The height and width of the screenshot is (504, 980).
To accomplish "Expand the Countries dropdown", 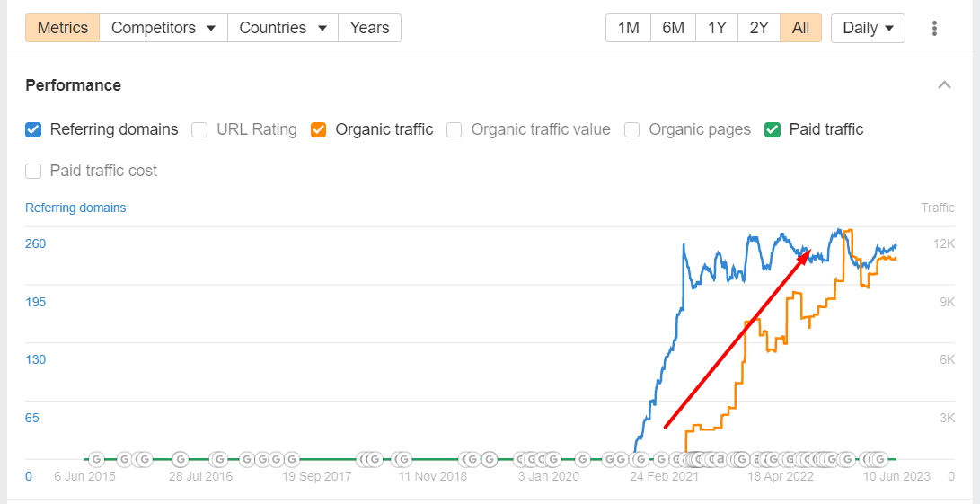I will coord(282,28).
